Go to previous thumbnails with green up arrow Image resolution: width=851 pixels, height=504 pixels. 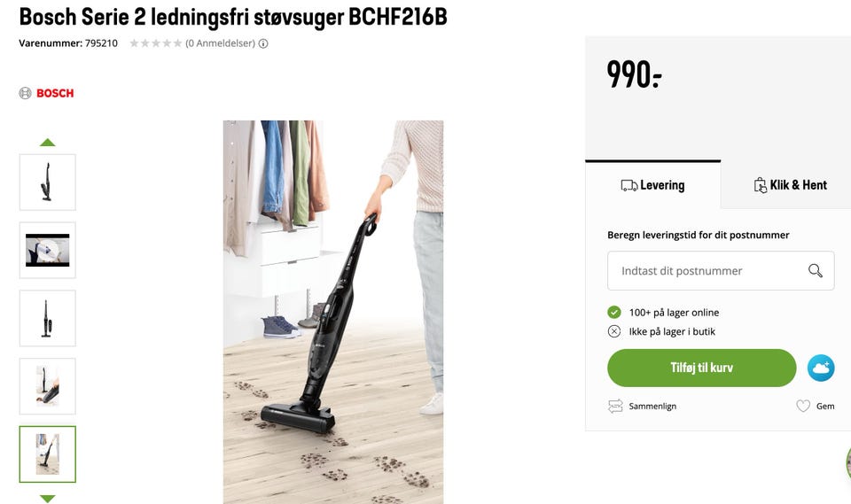[x=48, y=142]
